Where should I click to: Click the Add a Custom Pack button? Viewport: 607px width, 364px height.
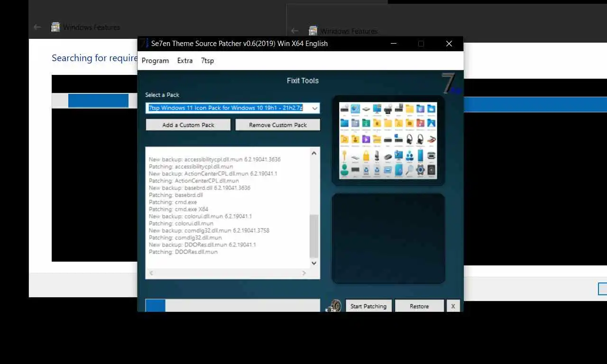click(x=188, y=125)
